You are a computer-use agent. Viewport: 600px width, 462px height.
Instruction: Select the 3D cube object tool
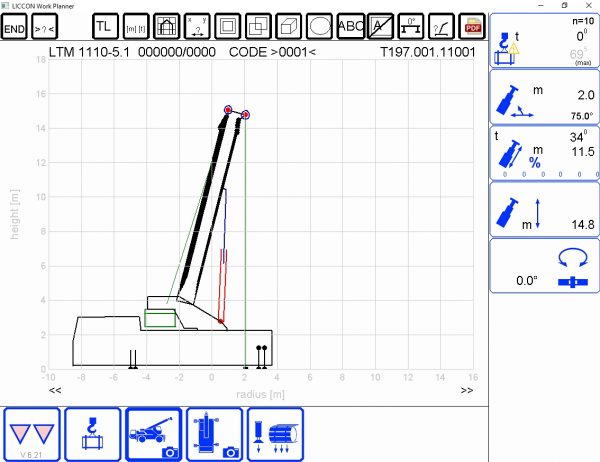click(289, 26)
